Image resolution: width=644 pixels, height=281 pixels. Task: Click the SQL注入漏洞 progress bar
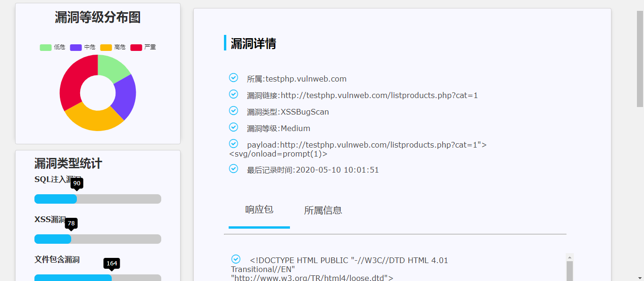[98, 198]
